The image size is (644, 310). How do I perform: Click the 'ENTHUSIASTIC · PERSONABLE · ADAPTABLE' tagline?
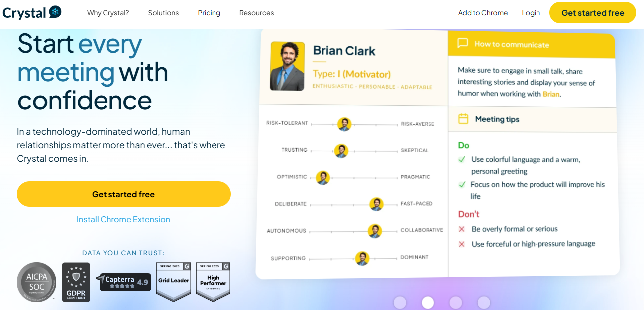[372, 87]
